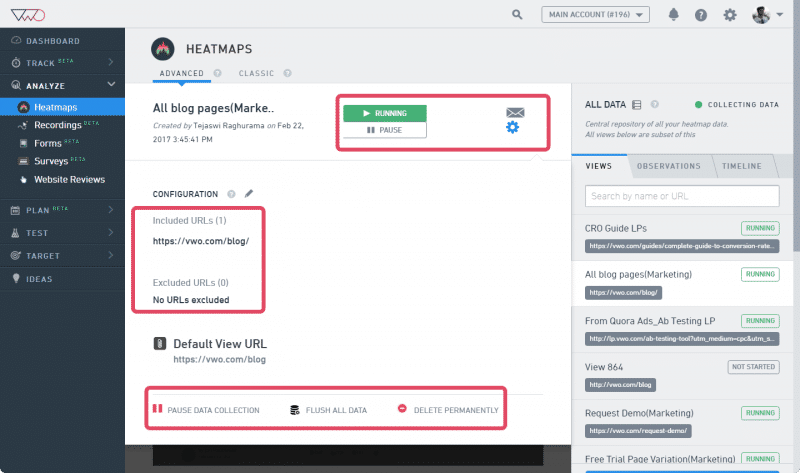Viewport: 800px width, 473px height.
Task: Click help icon next to Classic tab
Action: [287, 73]
